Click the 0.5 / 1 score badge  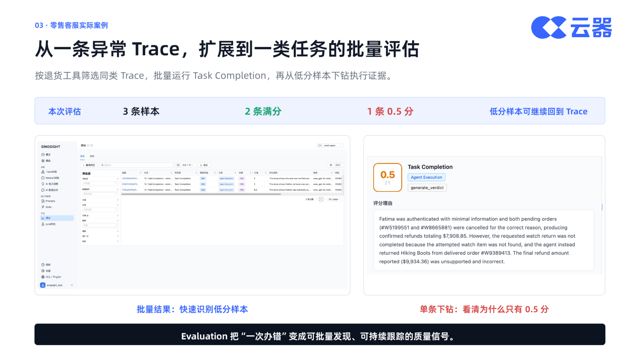point(388,177)
